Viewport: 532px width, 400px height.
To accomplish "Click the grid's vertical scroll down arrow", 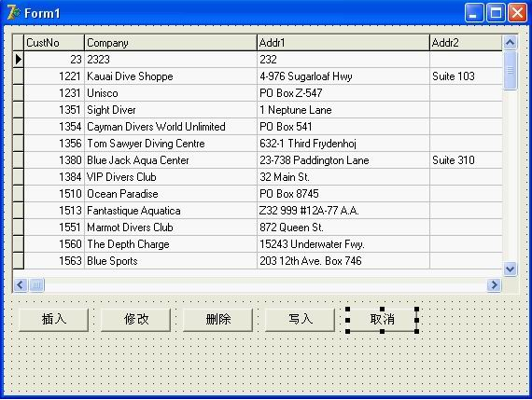I will (510, 269).
